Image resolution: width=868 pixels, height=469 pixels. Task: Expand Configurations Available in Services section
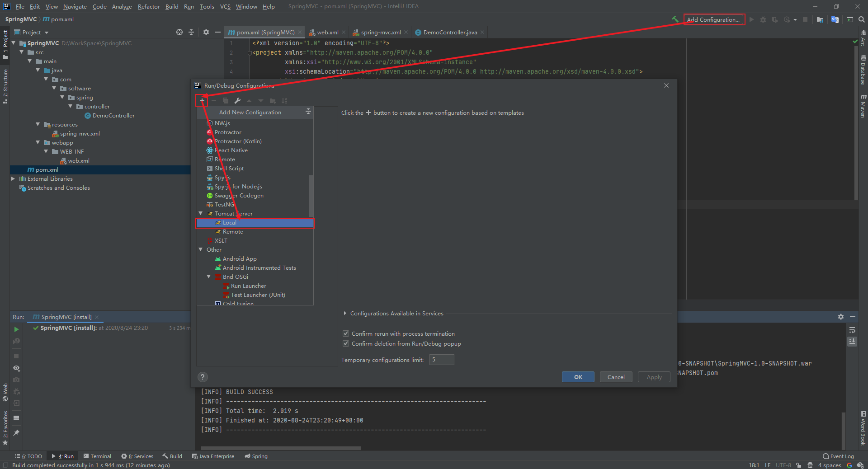[x=345, y=313]
